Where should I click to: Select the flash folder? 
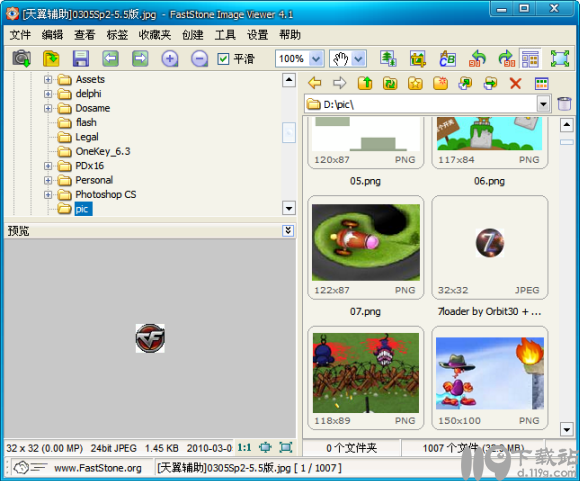tap(86, 122)
